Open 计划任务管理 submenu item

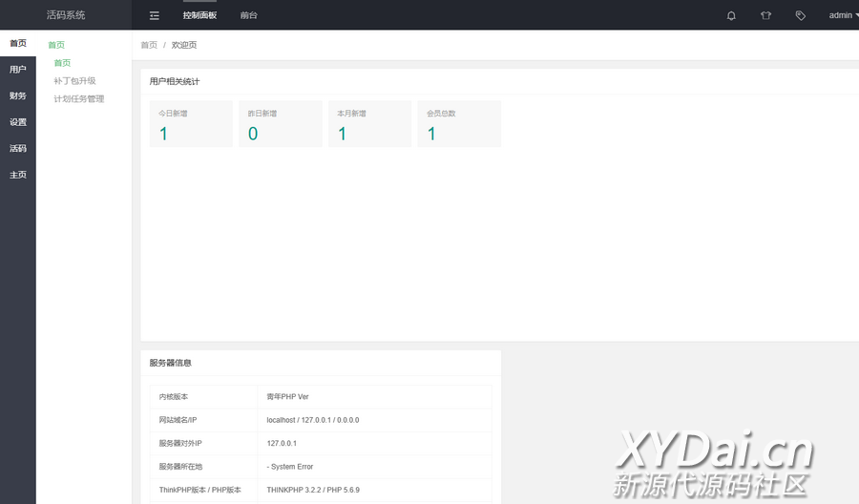coord(78,99)
